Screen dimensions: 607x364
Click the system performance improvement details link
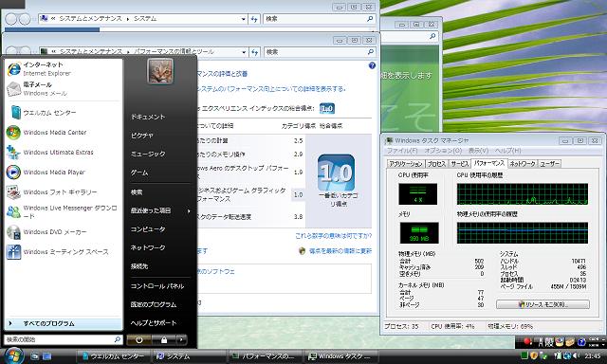click(271, 89)
